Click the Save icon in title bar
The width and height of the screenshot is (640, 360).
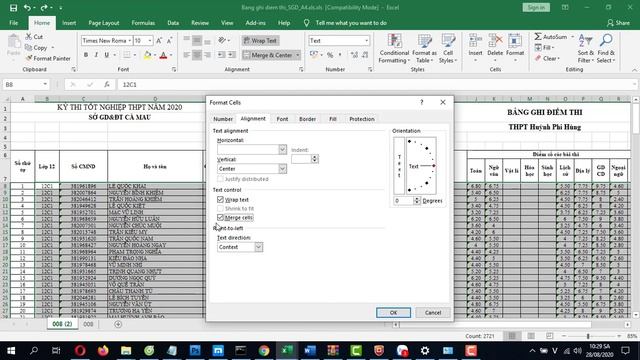tap(13, 8)
